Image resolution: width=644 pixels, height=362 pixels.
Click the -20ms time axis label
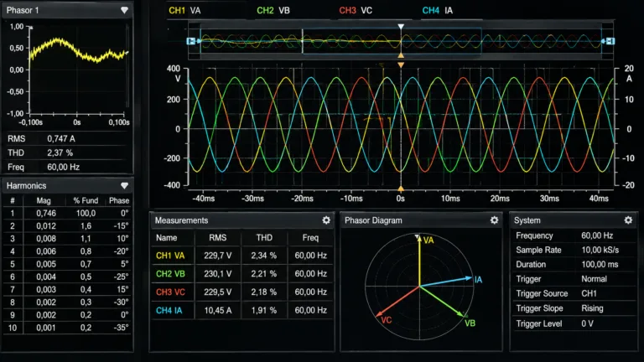pyautogui.click(x=302, y=199)
